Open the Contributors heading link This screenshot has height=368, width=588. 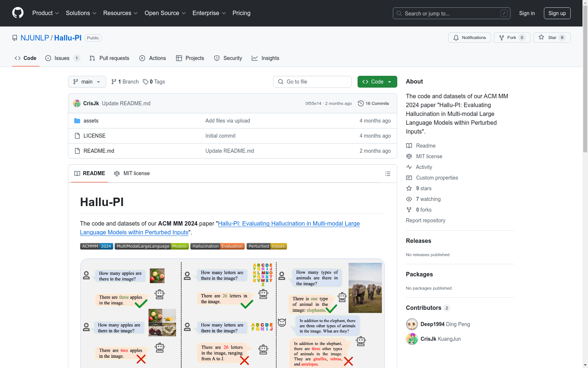click(428, 308)
